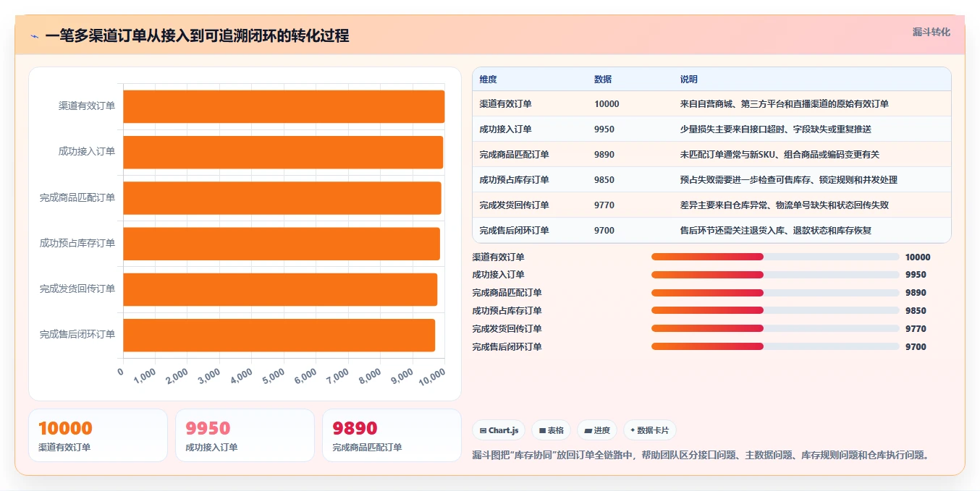Click the Chart.js tag chip
This screenshot has width=980, height=491.
(x=499, y=430)
